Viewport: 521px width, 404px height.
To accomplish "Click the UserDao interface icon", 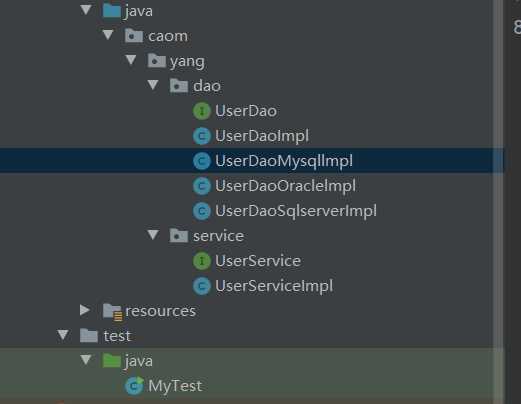I will point(202,111).
